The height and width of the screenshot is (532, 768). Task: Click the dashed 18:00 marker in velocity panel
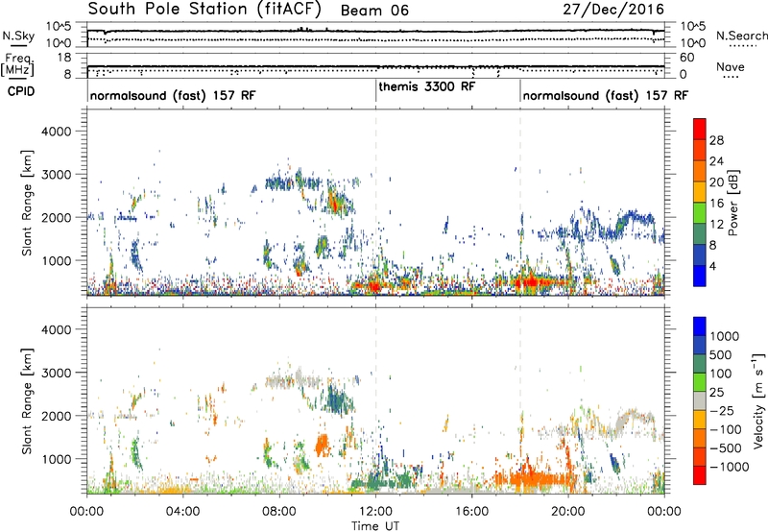click(520, 400)
